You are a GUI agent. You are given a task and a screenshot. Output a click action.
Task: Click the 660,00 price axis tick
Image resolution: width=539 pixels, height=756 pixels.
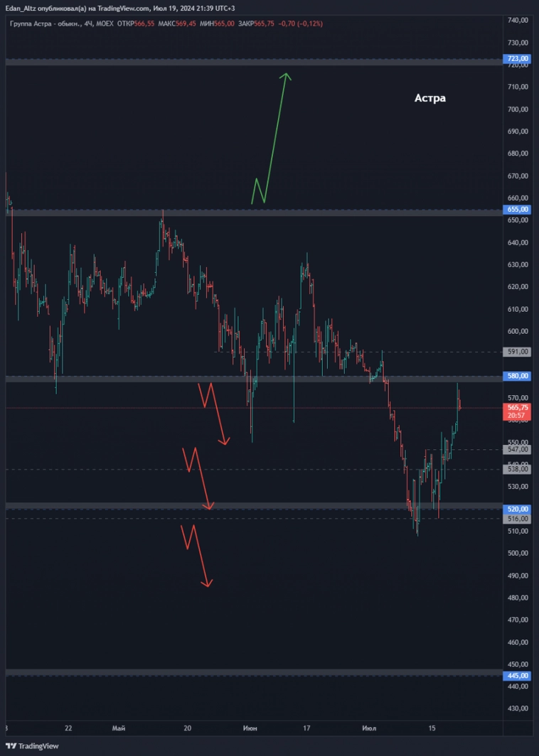tap(518, 198)
